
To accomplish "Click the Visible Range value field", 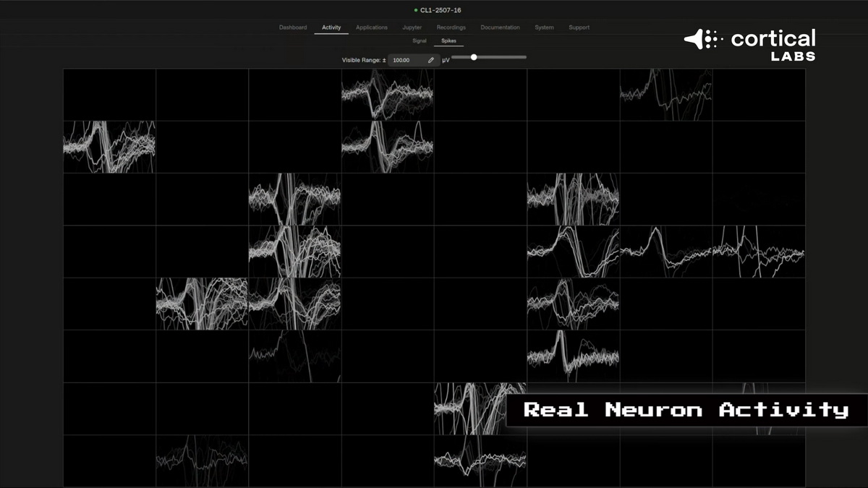I will [414, 60].
